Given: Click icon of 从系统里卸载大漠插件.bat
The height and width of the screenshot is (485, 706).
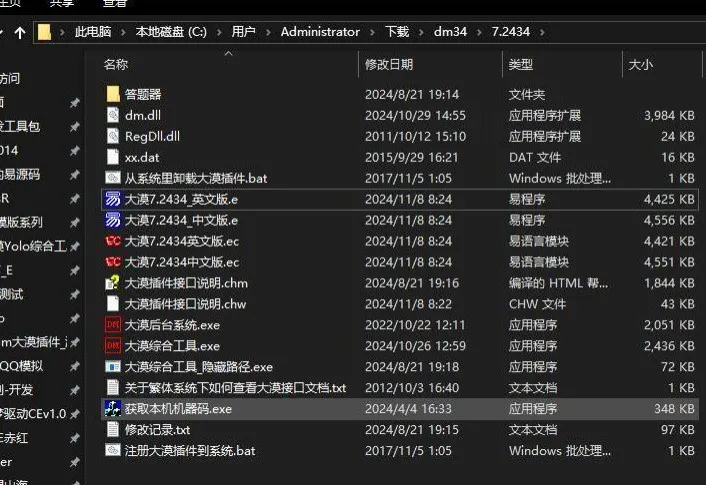Looking at the screenshot, I should click(113, 178).
